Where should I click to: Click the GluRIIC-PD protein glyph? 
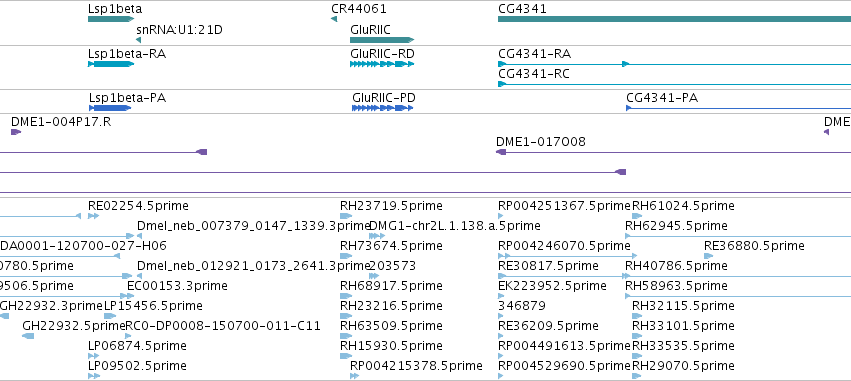[x=383, y=108]
